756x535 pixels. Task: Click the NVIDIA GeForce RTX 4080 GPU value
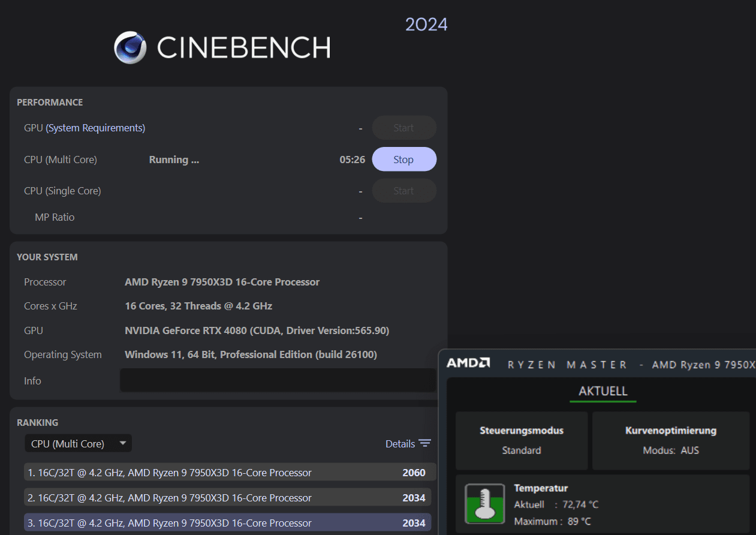coord(257,330)
